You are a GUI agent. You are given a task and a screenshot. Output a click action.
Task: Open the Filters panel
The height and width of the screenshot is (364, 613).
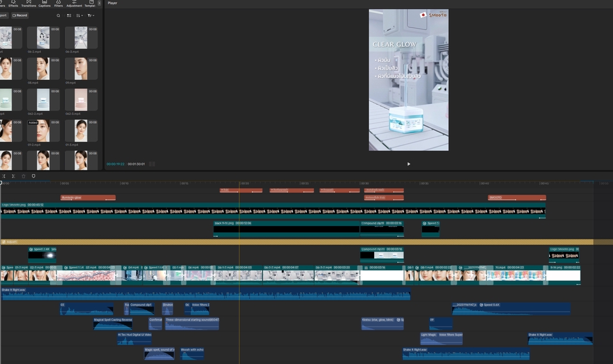(x=58, y=4)
